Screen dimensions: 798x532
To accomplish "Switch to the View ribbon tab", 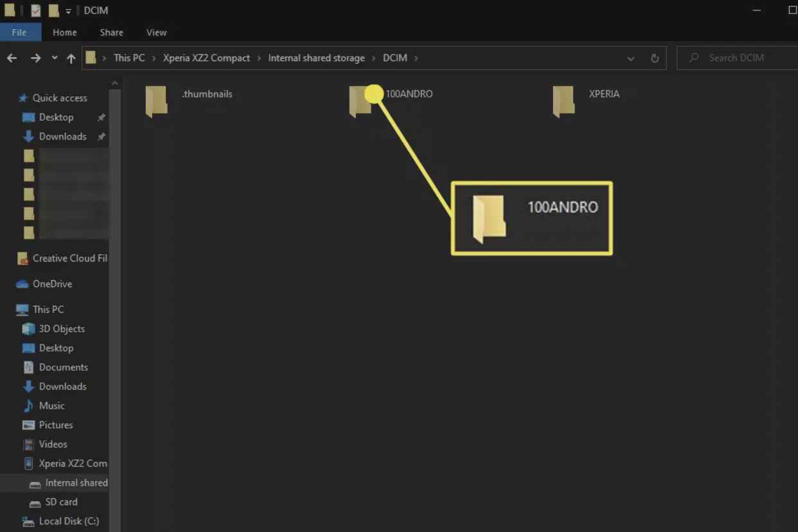I will tap(156, 32).
